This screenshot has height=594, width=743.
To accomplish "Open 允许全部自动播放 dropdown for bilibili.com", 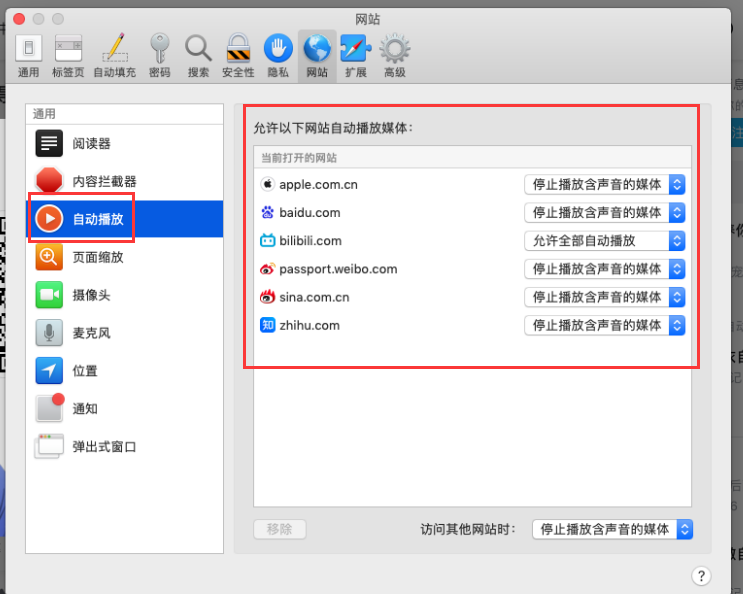I will (605, 241).
